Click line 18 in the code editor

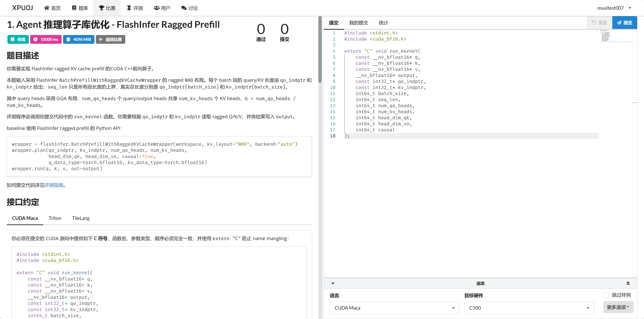click(x=472, y=136)
